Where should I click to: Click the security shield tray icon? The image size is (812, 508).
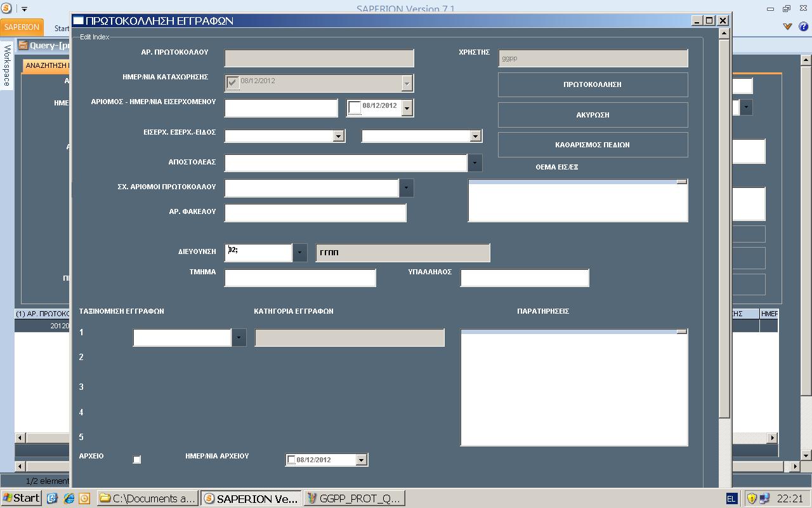point(752,498)
